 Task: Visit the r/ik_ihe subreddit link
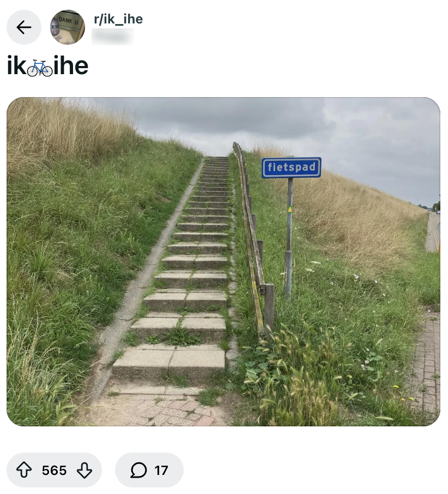pyautogui.click(x=118, y=19)
